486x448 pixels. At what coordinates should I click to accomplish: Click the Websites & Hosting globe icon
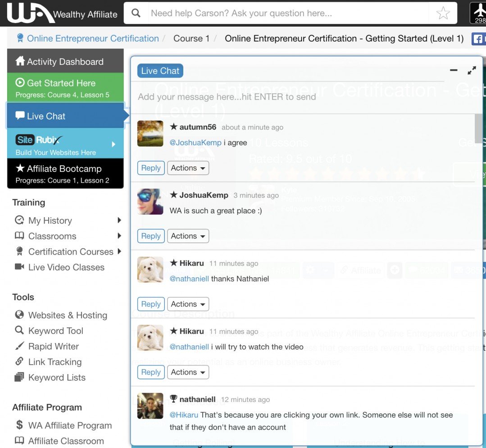click(x=19, y=315)
